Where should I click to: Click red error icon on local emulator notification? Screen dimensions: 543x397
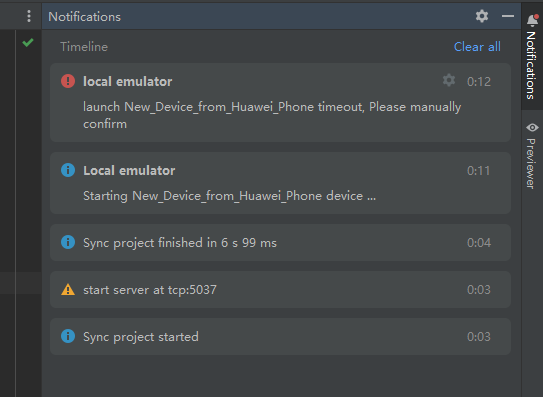pyautogui.click(x=68, y=81)
